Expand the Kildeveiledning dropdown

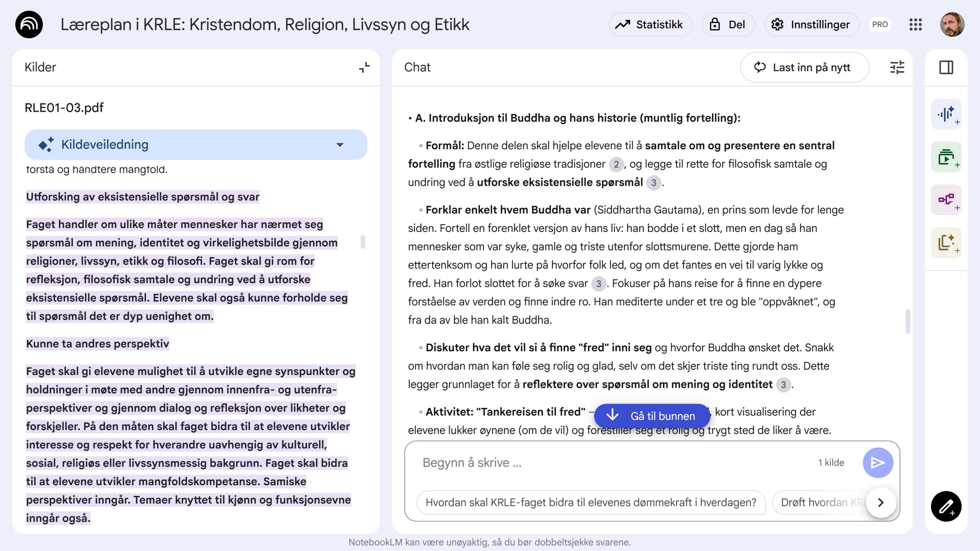point(196,145)
